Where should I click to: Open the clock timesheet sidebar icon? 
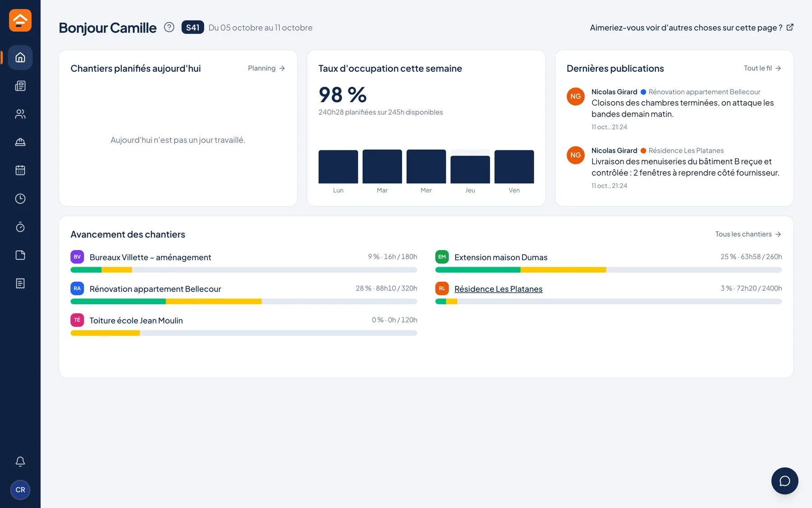pos(20,199)
